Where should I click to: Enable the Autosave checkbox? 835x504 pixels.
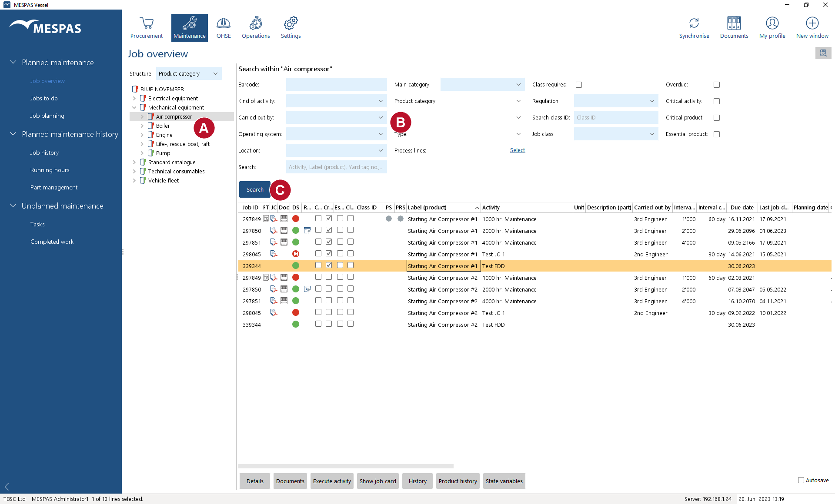[801, 480]
